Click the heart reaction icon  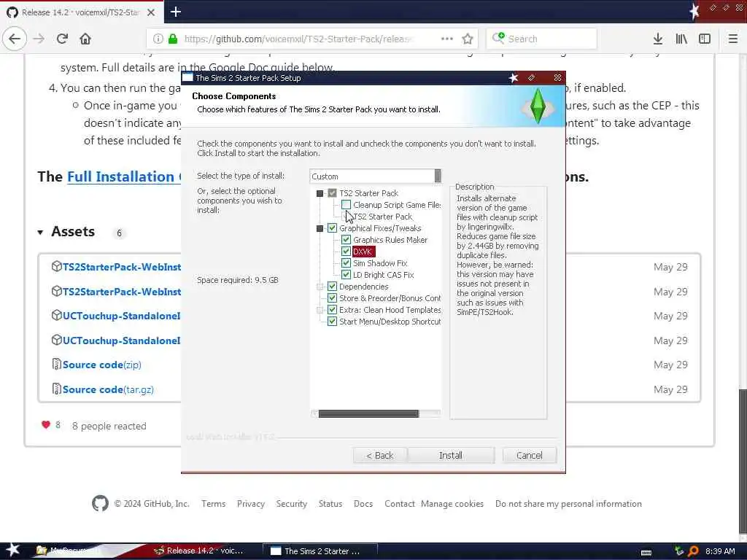(46, 425)
